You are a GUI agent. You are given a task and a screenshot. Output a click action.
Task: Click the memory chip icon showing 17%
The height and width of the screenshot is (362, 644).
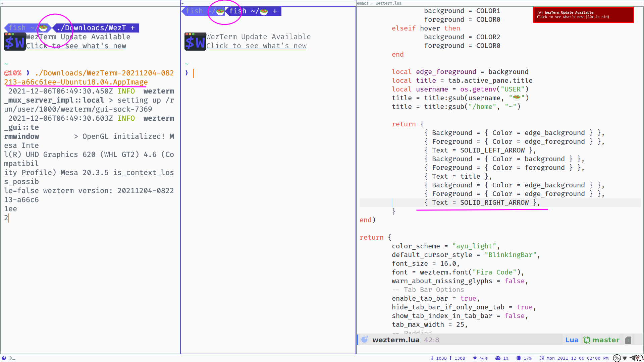click(518, 358)
